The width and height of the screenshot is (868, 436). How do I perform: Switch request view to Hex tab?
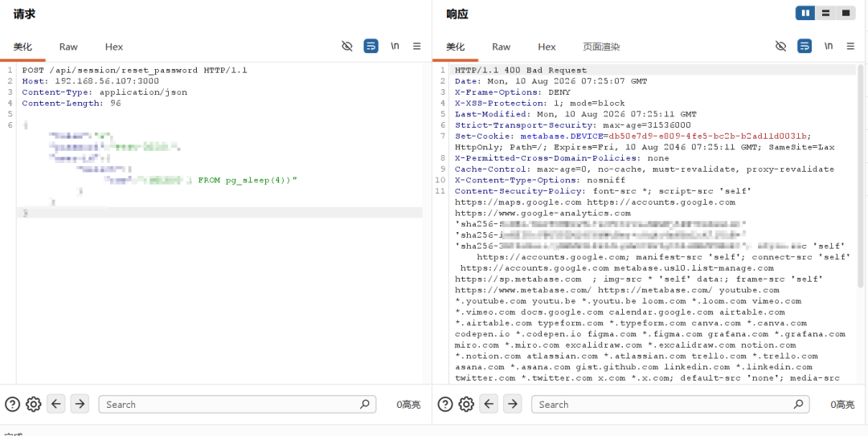(114, 47)
